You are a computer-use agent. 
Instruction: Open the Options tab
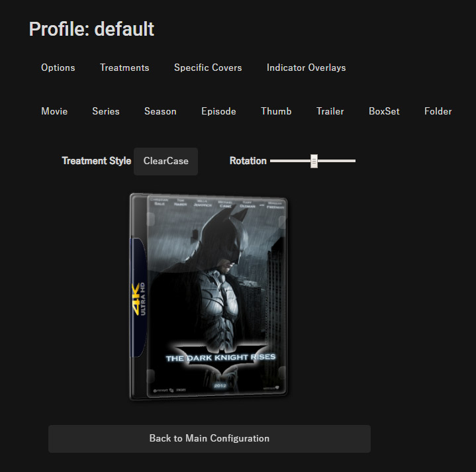pyautogui.click(x=58, y=68)
